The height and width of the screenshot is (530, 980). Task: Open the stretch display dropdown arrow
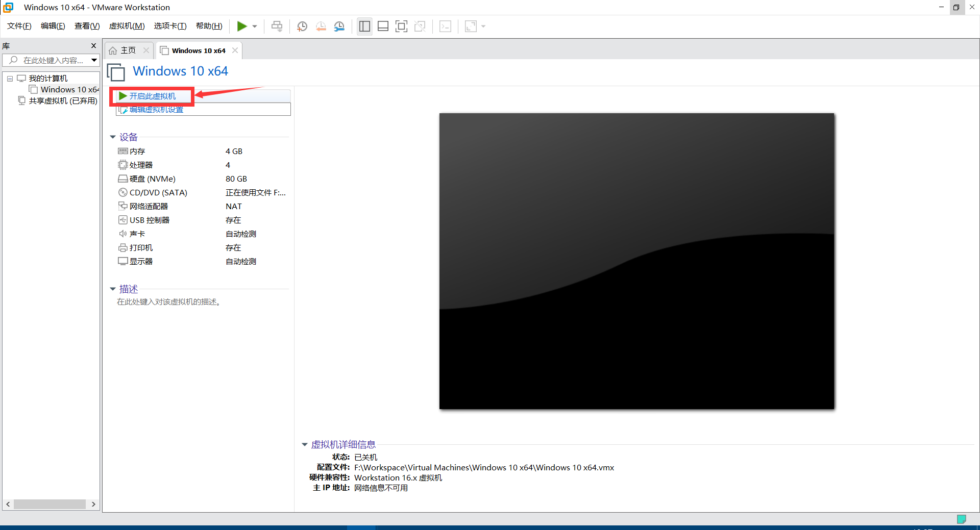click(483, 27)
